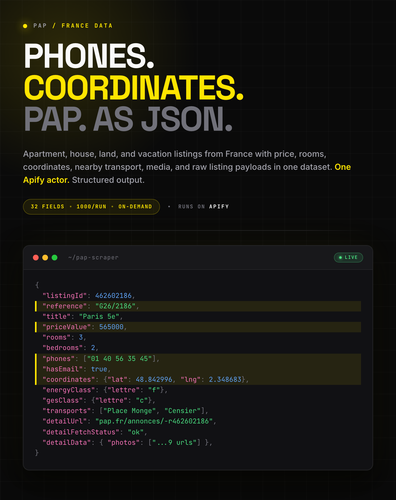Image resolution: width=396 pixels, height=500 pixels.
Task: Click the "listingId" line in JSON
Action: pos(88,296)
